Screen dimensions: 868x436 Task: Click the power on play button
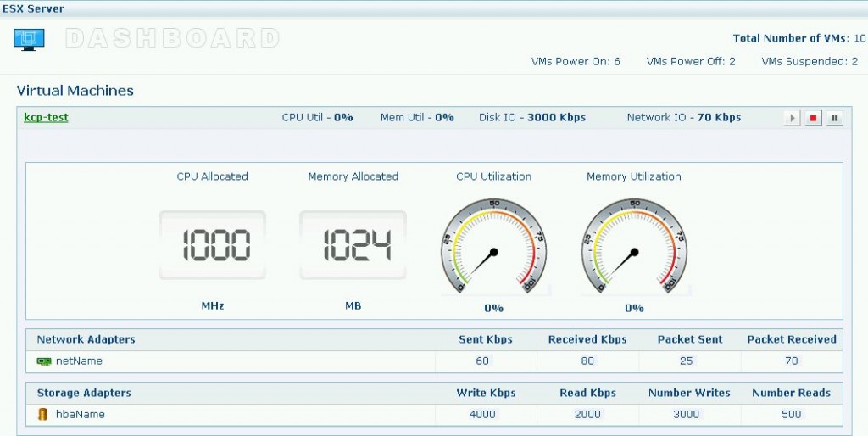(793, 118)
